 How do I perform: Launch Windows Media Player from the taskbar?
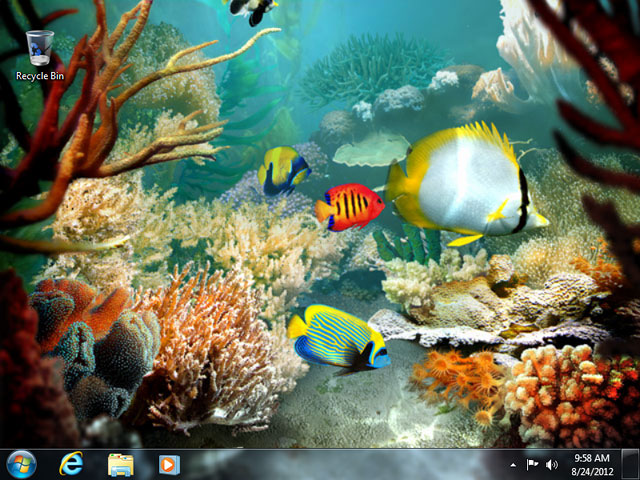click(169, 465)
